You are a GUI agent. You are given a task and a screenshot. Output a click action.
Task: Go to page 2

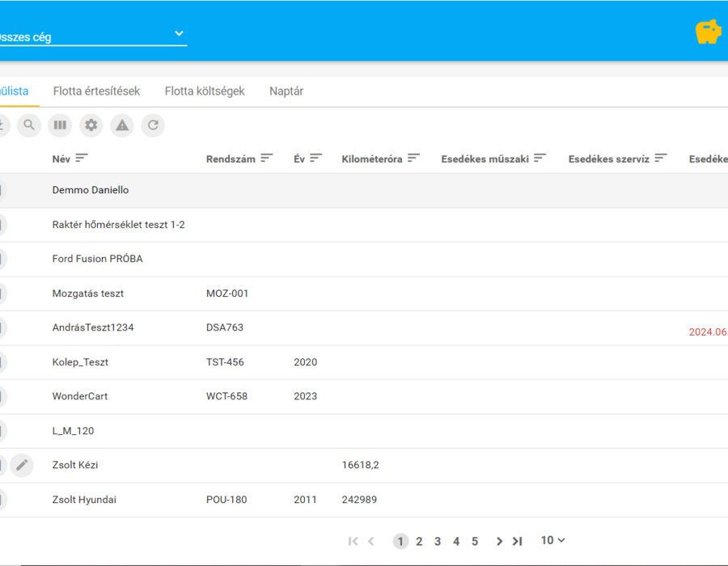pos(419,542)
